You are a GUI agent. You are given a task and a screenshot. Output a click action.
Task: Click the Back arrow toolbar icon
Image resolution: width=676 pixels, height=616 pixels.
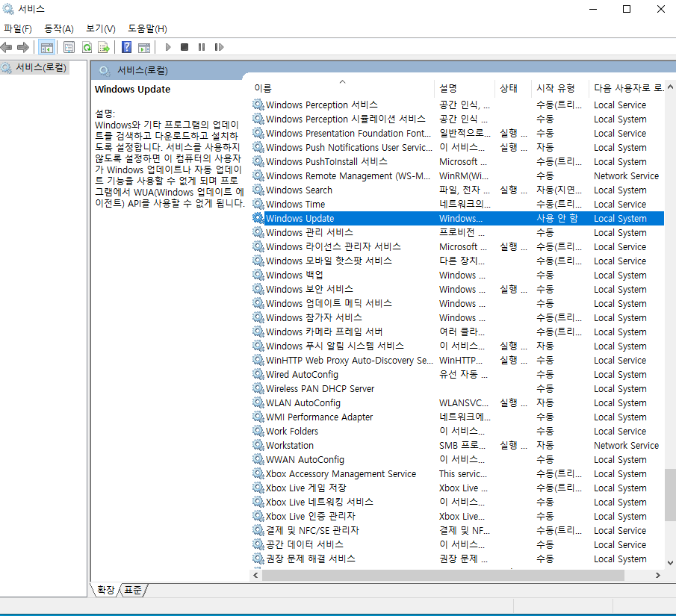(x=7, y=47)
